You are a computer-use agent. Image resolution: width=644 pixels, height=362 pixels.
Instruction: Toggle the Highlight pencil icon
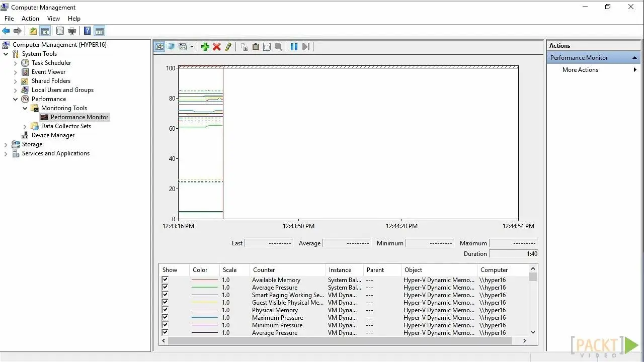coord(228,47)
